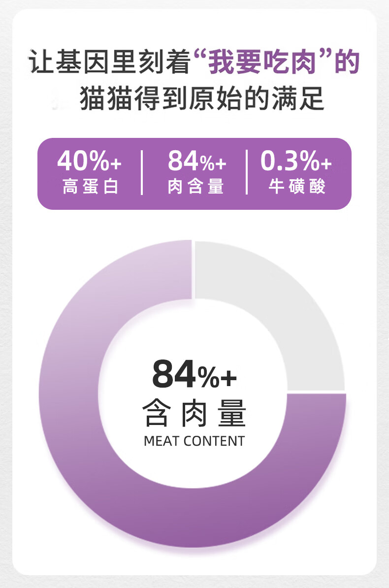Click the '40%+' figure in purple banner
The height and width of the screenshot is (588, 389).
89,161
